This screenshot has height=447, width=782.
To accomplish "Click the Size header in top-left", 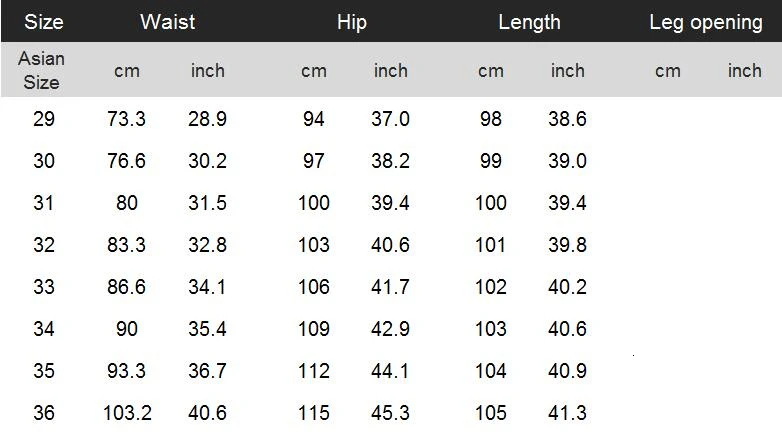I will tap(44, 22).
